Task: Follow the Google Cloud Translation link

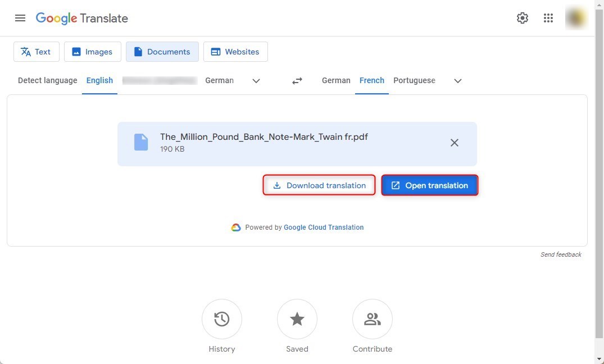Action: coord(324,228)
